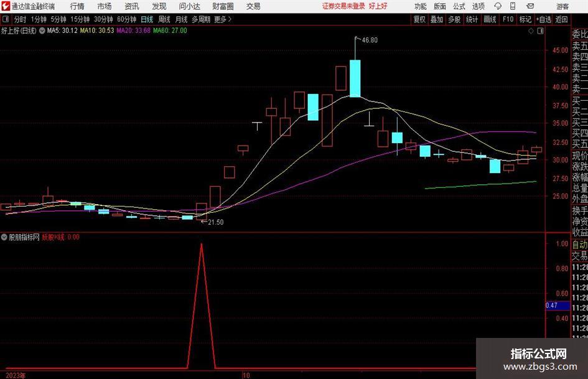Screen dimensions: 588x379
Task: Click the 叠加 toolbar button
Action: 437,19
